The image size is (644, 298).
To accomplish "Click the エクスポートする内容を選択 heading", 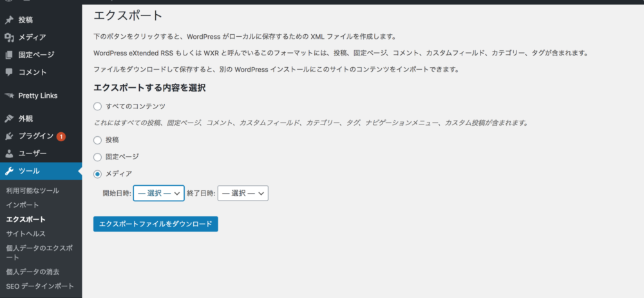I will tap(149, 88).
